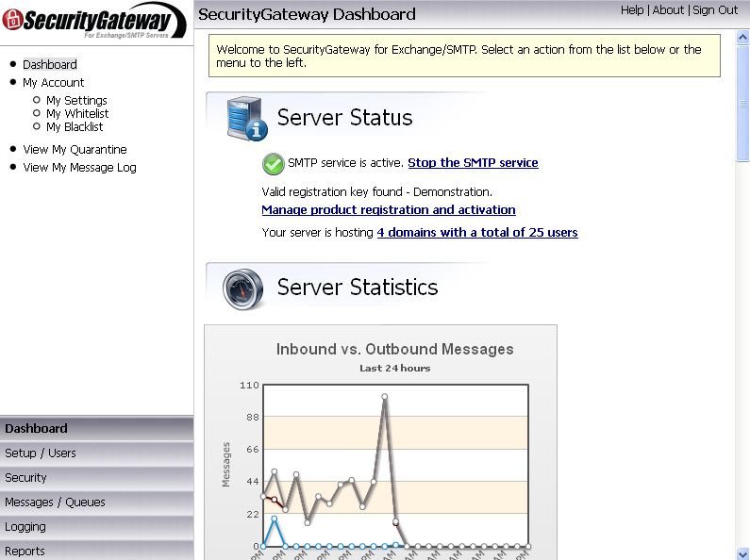
Task: Click the 'Messages' y-axis label
Action: (x=225, y=465)
